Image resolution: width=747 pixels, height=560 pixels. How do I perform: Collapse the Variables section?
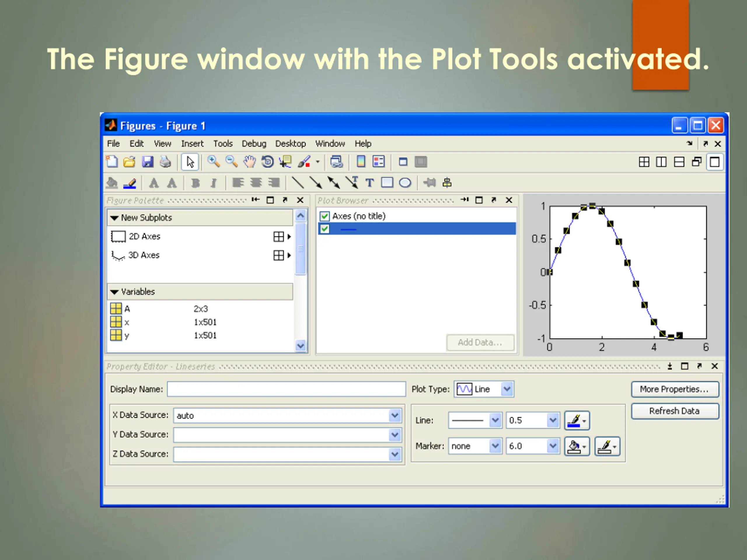click(114, 292)
